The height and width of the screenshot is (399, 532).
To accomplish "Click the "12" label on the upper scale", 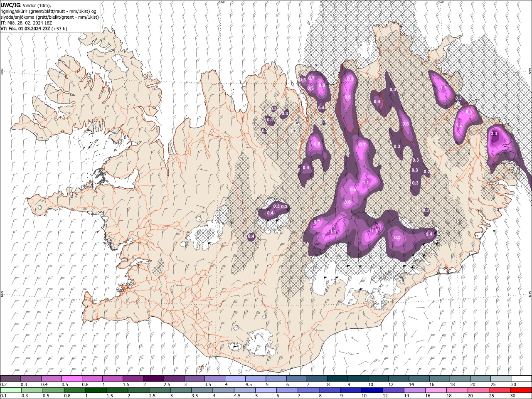I will pos(392,384).
